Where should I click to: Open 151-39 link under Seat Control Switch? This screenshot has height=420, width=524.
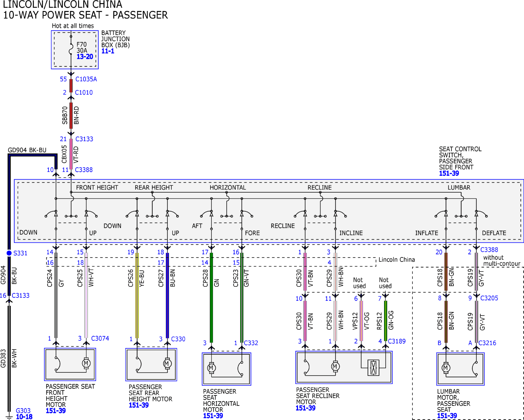(449, 173)
